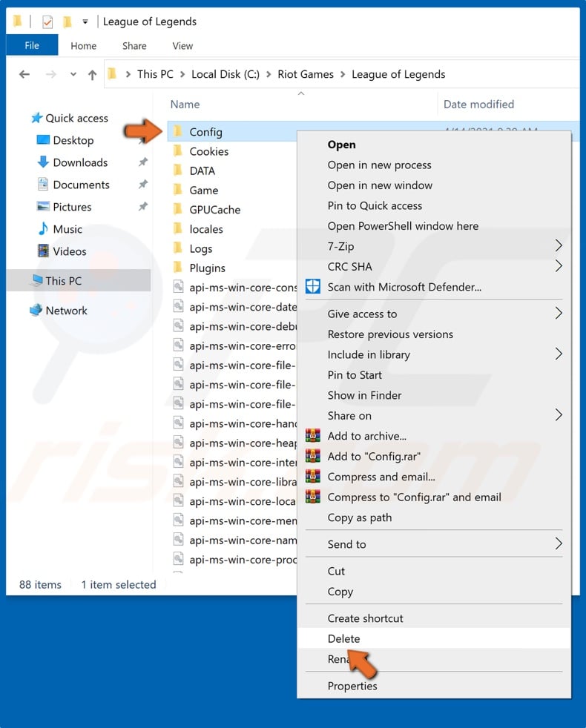The height and width of the screenshot is (728, 586).
Task: Open Music in the navigation pane
Action: pyautogui.click(x=68, y=229)
